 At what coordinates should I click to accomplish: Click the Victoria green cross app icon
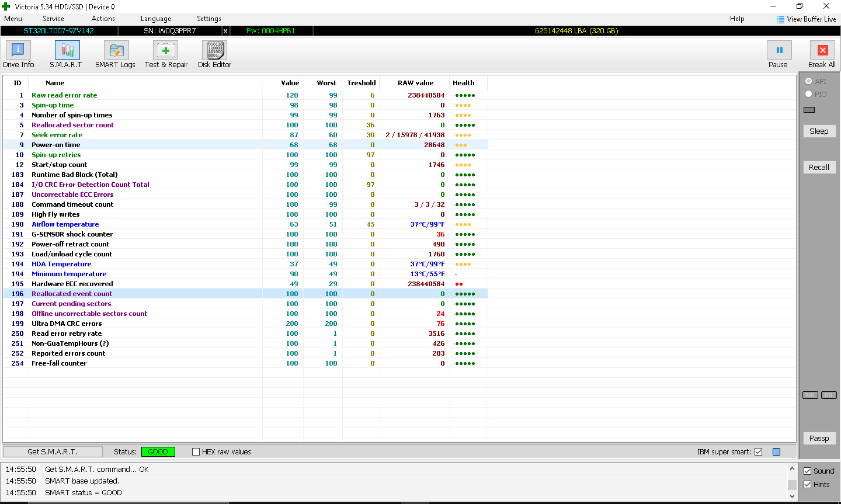[6, 6]
